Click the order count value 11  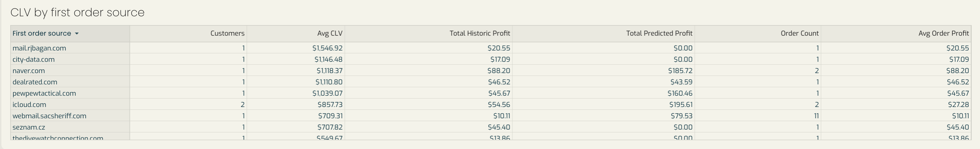coord(816,116)
